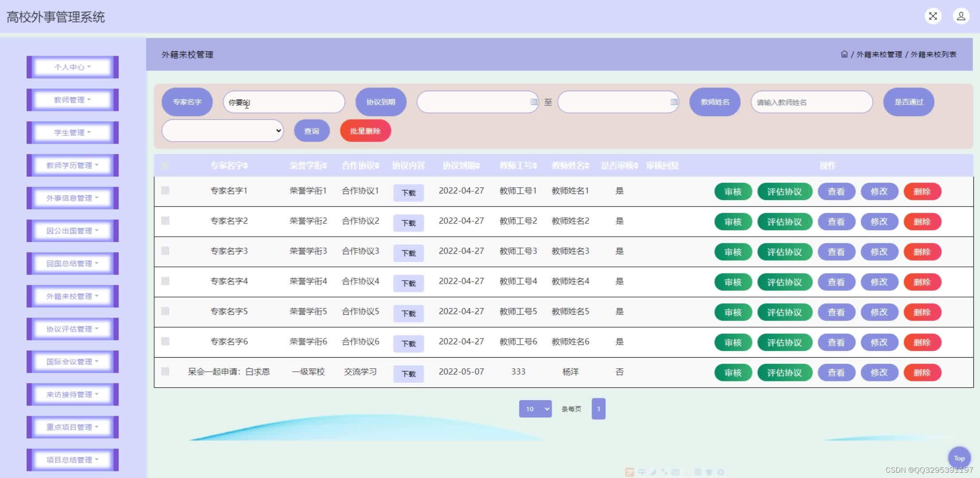980x478 pixels.
Task: Open 项目总结管理 sidebar menu
Action: pyautogui.click(x=73, y=460)
